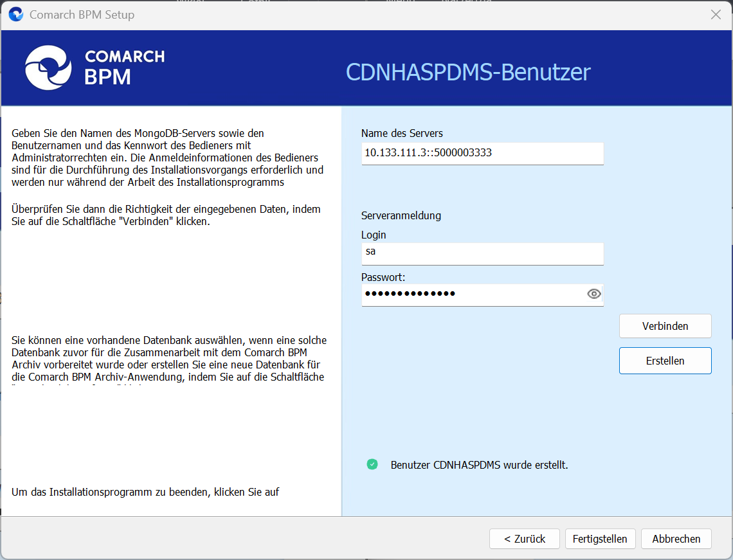
Task: Focus the Name des Servers field
Action: pos(482,153)
